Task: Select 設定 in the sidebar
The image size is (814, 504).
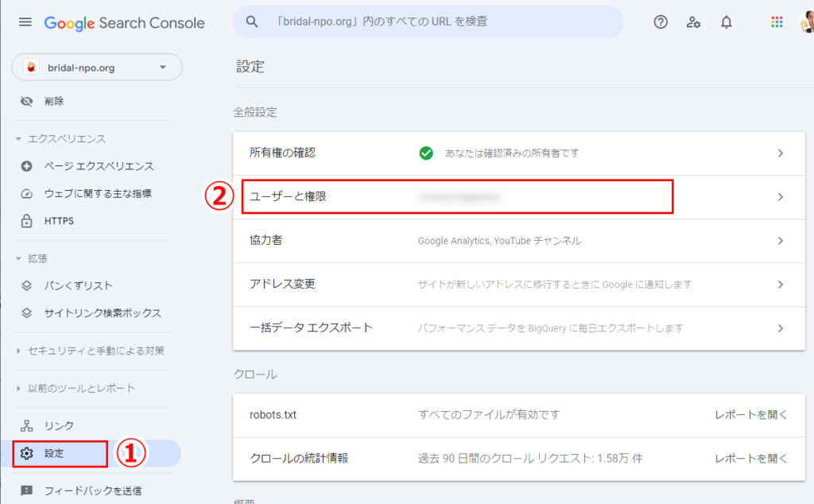Action: 54,454
